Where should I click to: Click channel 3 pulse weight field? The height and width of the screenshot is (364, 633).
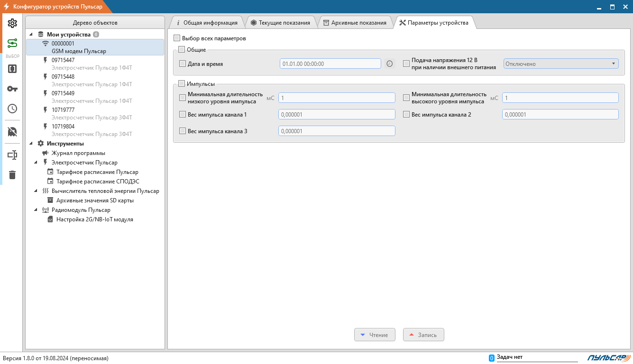click(337, 131)
